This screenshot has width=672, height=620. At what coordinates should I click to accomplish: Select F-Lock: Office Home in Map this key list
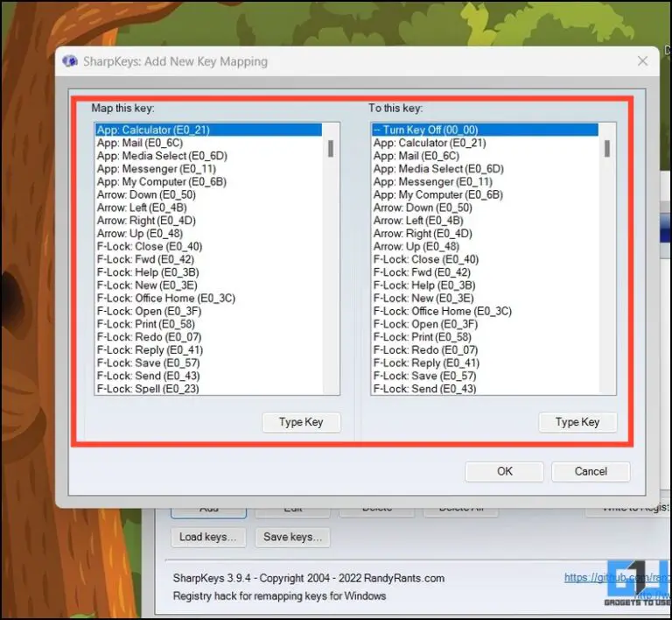pos(209,298)
